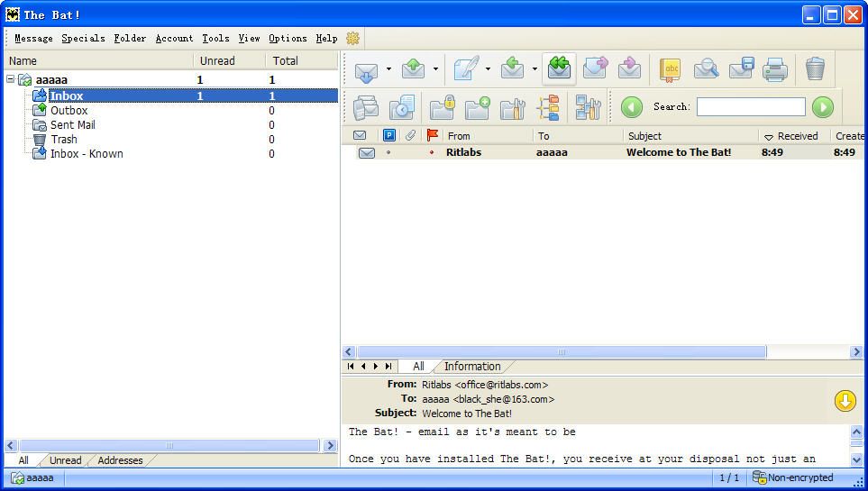The height and width of the screenshot is (491, 868).
Task: Click the Save message floppy icon
Action: coord(741,69)
